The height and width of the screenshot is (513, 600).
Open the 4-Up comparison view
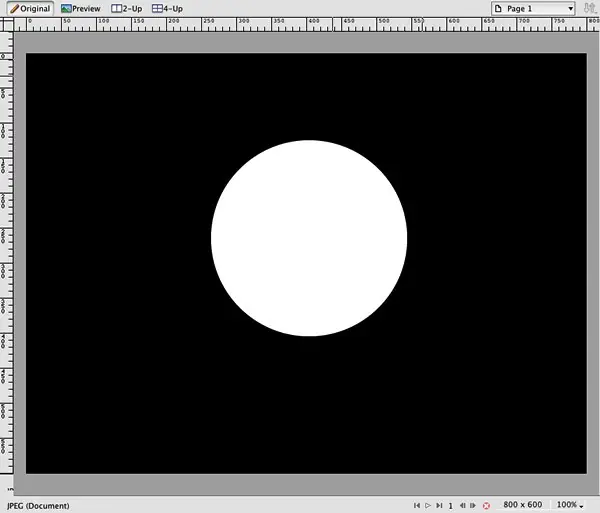(x=168, y=8)
